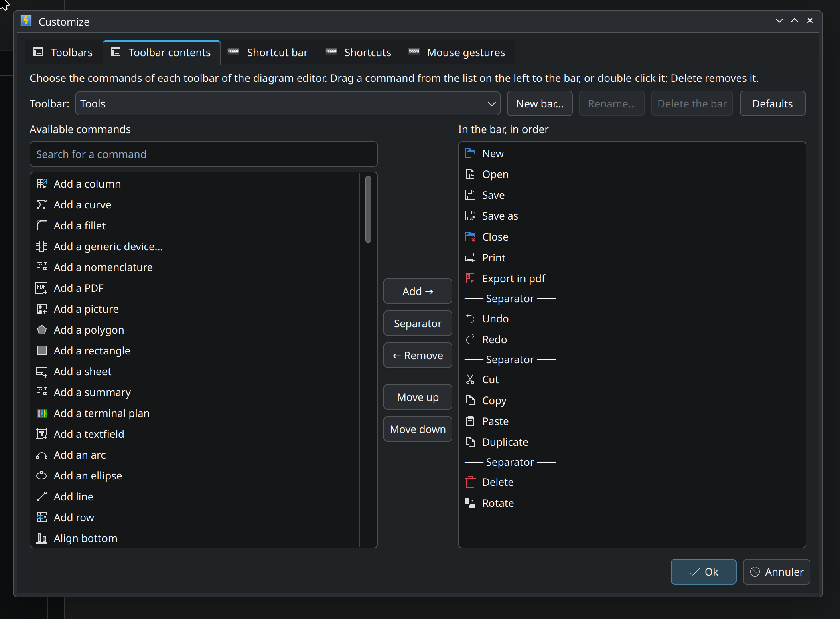Select the first Separator row after Export in pdf
This screenshot has height=619, width=840.
[632, 299]
